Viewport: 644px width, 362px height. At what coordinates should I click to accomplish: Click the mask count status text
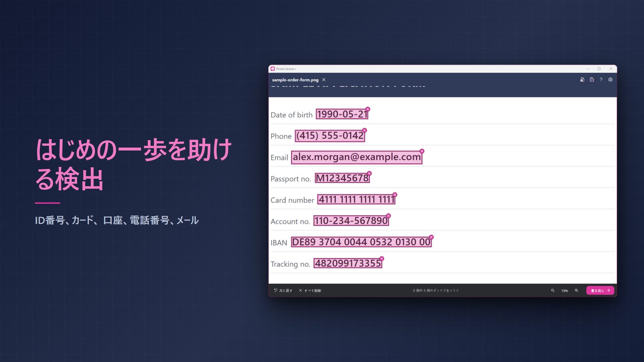point(436,290)
